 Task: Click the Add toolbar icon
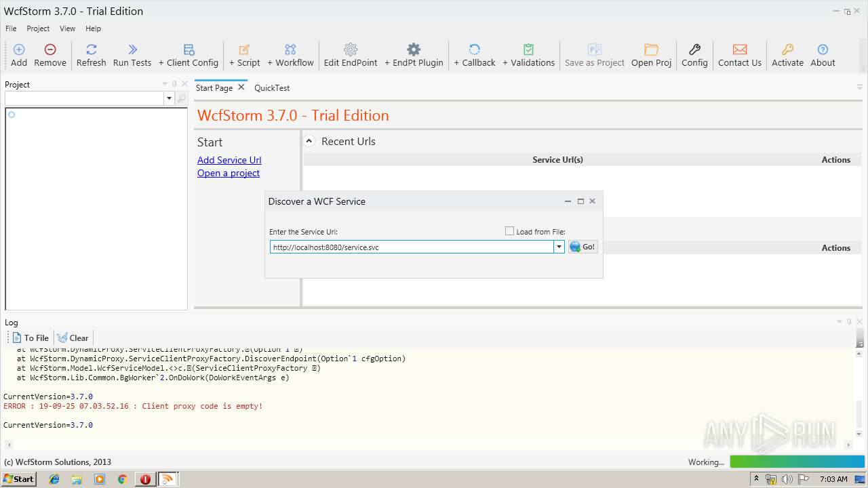pos(19,49)
